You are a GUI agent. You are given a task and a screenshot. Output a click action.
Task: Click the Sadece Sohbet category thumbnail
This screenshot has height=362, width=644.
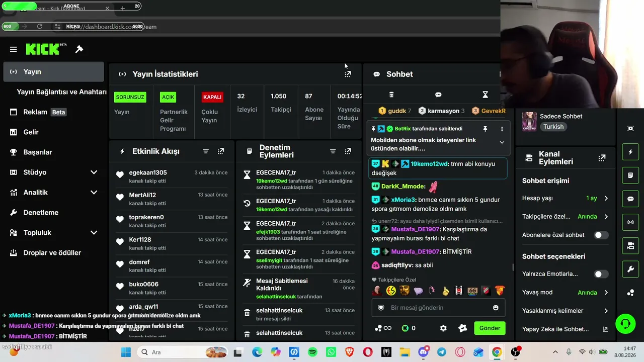click(x=529, y=121)
